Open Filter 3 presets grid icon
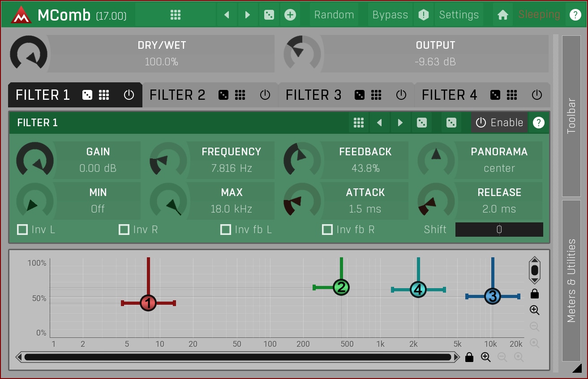Screen dimensions: 588x379 tap(376, 95)
